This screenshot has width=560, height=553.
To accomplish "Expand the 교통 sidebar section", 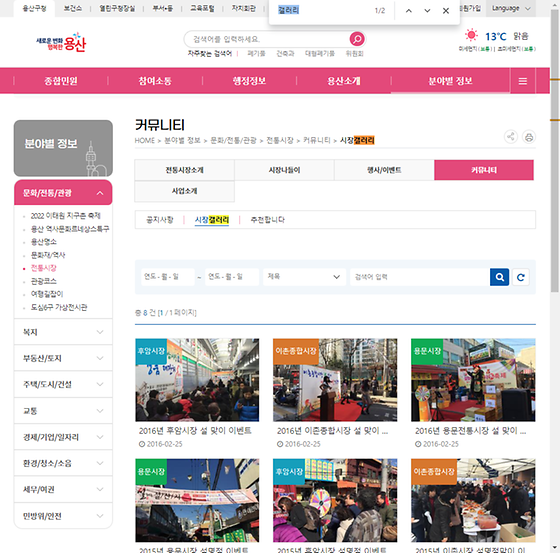I will click(63, 411).
